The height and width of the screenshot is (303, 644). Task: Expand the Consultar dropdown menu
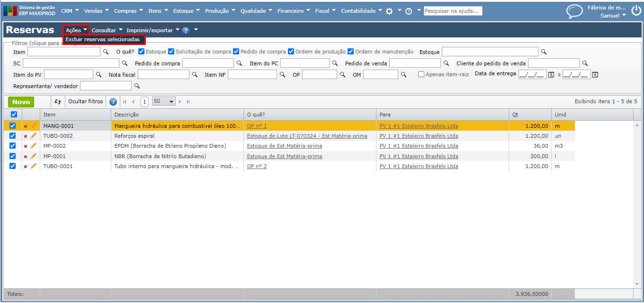107,30
